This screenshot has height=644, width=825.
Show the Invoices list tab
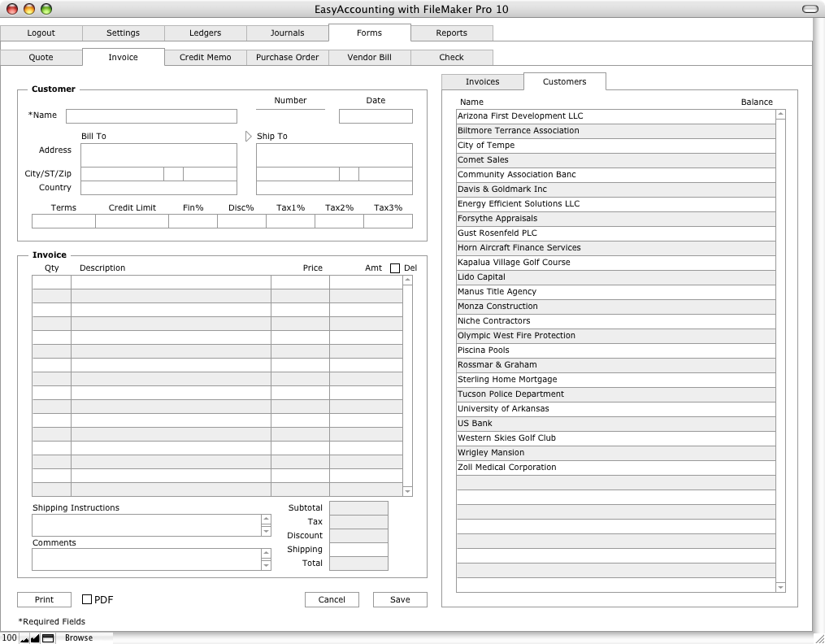[483, 81]
